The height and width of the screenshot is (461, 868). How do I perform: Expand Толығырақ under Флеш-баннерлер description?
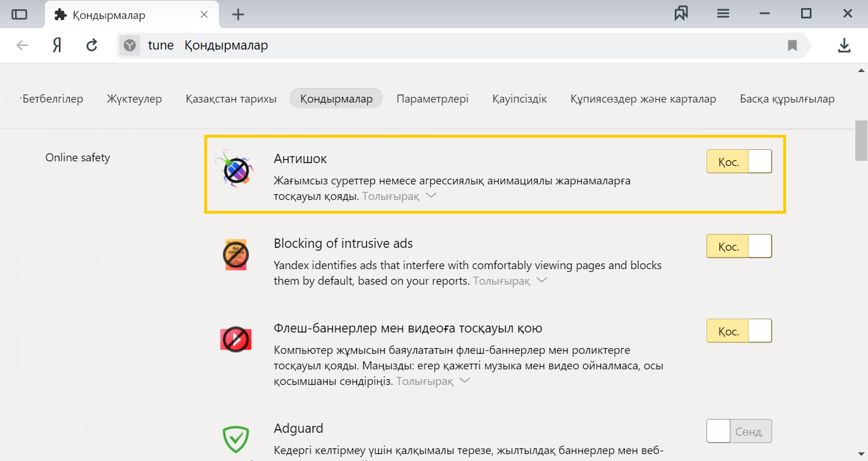point(433,381)
